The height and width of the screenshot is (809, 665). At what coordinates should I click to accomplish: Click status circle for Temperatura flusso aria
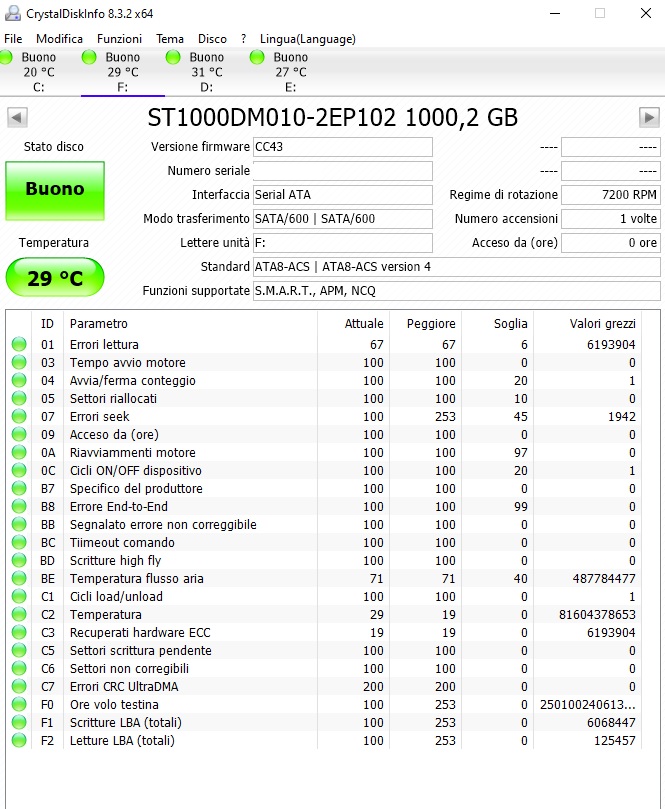click(19, 578)
